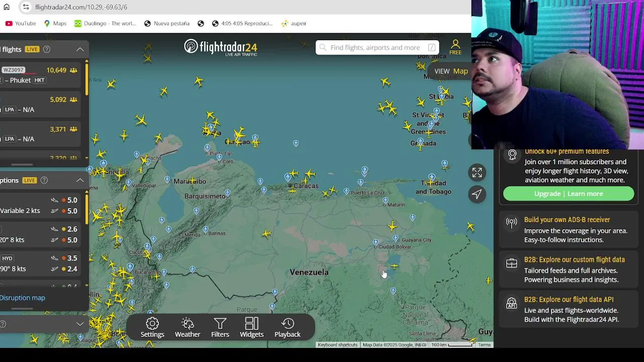This screenshot has height=362, width=644.
Task: Open the 4:05 Reproduci... bookmark
Action: [242, 23]
